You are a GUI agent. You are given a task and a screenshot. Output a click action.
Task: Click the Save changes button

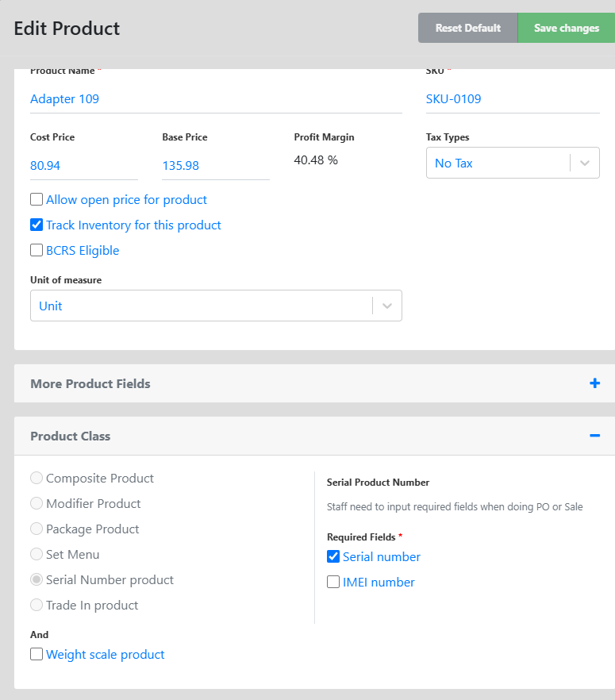[567, 28]
